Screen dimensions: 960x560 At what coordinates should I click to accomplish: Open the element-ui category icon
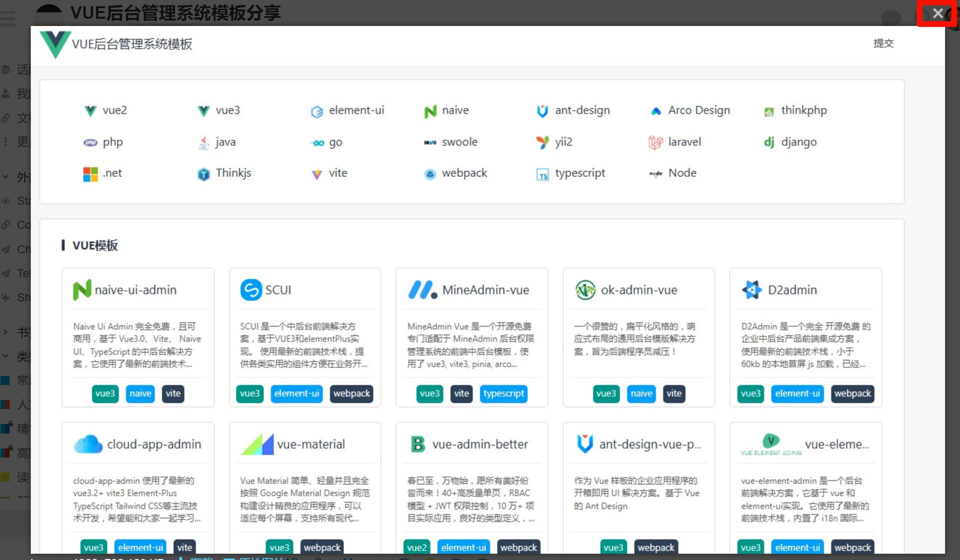(x=316, y=111)
